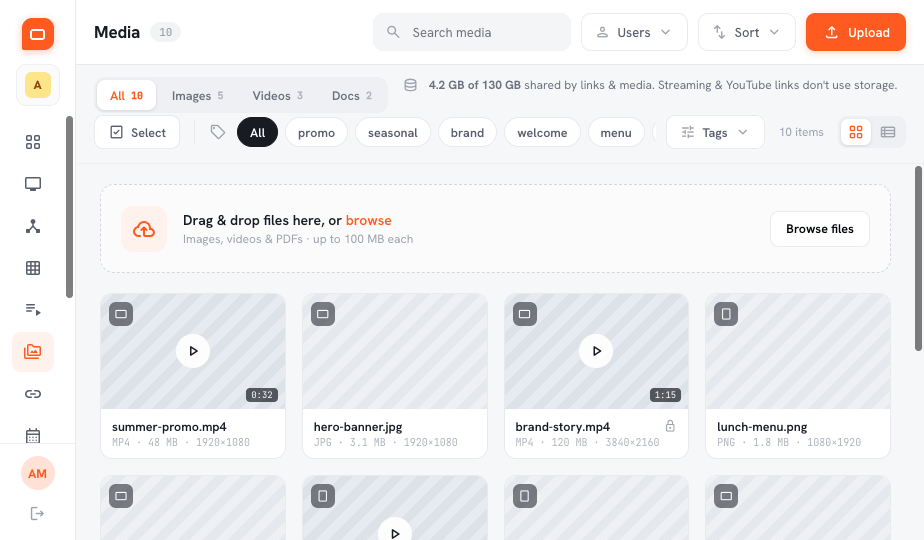Click the tag icon beside filter chips
This screenshot has height=540, width=924.
(218, 133)
